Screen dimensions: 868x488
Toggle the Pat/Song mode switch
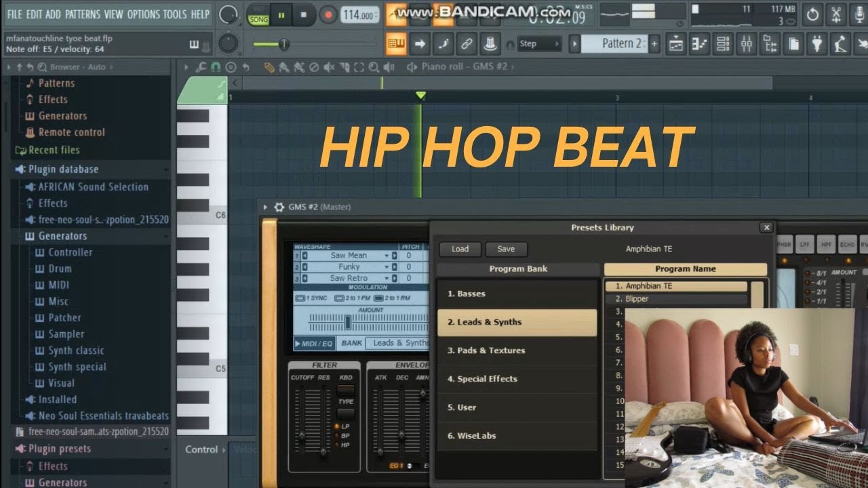point(258,15)
